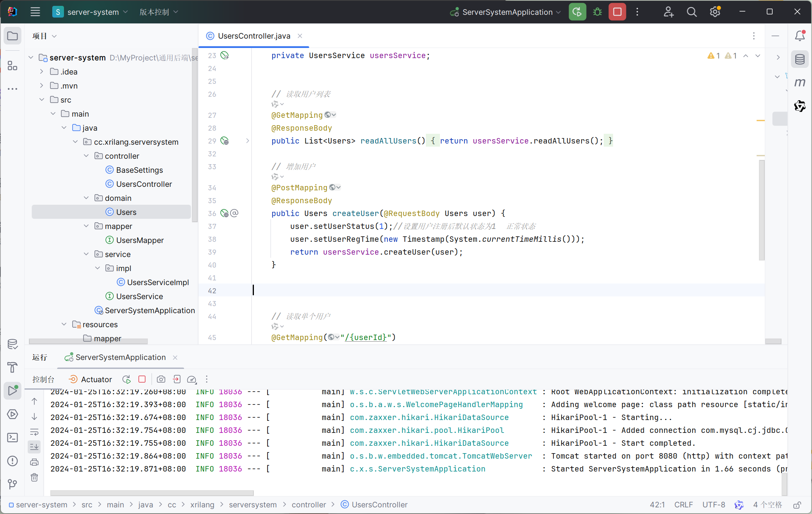Screen dimensions: 812x514
Task: Show more tool windows ellipsis
Action: pos(12,89)
